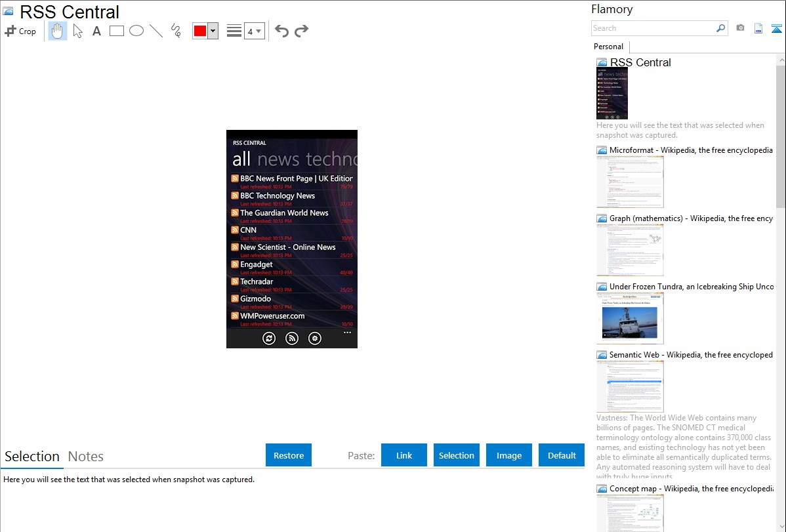Redo the last undone edit
Image resolution: width=786 pixels, height=532 pixels.
(x=301, y=31)
